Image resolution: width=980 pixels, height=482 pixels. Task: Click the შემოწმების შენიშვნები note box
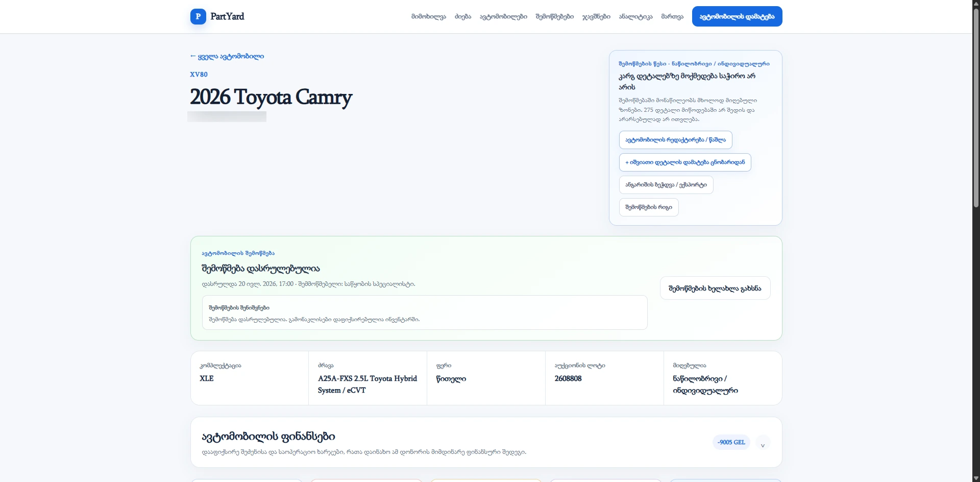(x=425, y=312)
